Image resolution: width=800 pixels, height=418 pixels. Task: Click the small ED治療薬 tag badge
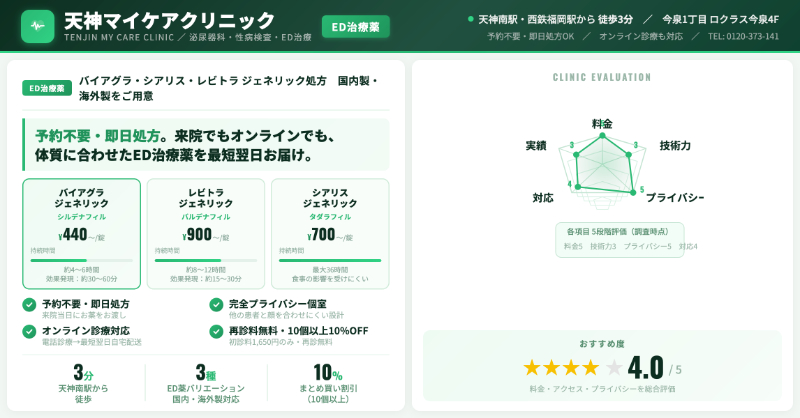[x=47, y=88]
